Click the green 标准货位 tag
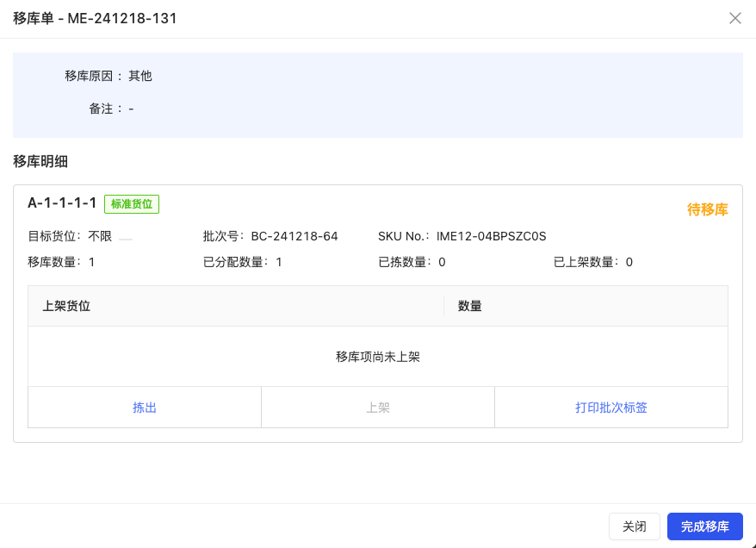 tap(132, 204)
